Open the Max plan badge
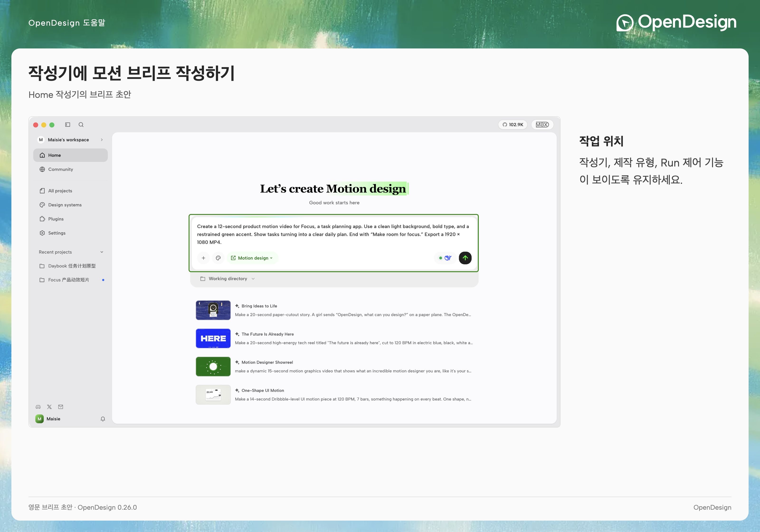Viewport: 760px width, 532px height. [x=542, y=124]
